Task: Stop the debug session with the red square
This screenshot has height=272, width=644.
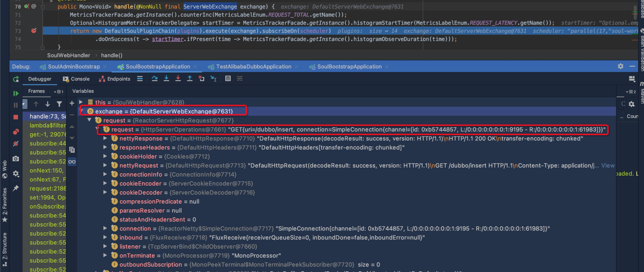Action: 16,117
